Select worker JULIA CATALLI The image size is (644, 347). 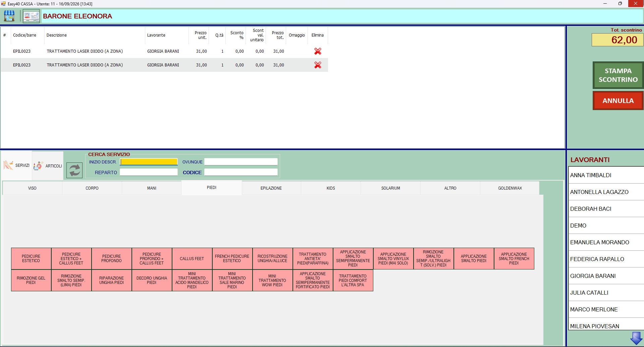point(606,293)
